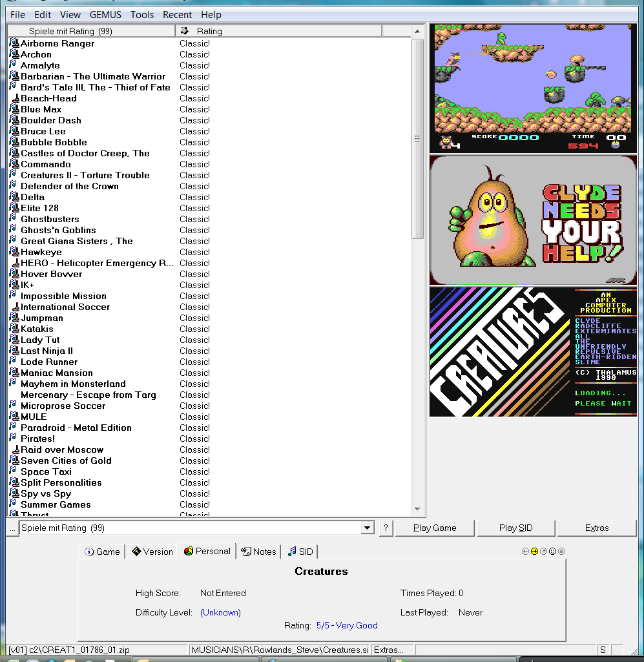The height and width of the screenshot is (662, 644).
Task: Click the Extras button
Action: [x=597, y=528]
